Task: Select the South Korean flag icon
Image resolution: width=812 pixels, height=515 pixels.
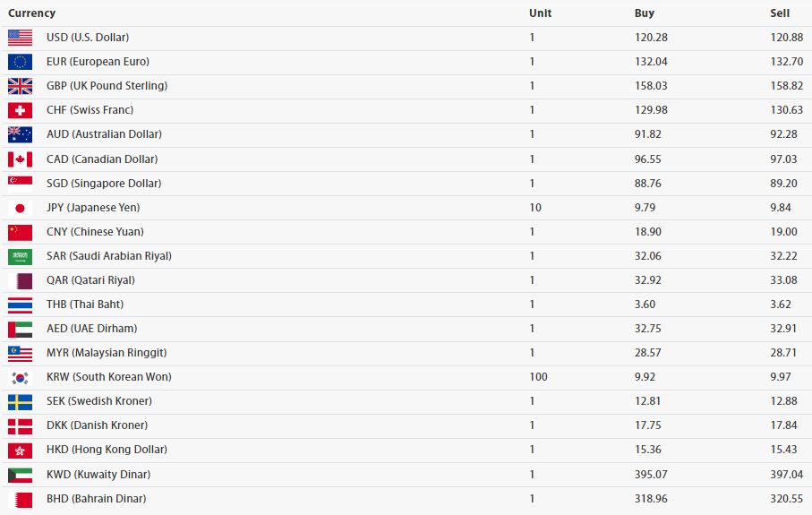Action: click(21, 378)
